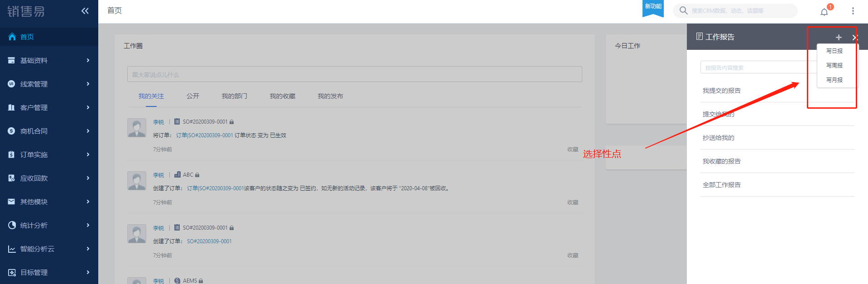Expand 目标管理 submenu arrow
Screen dimensions: 868x284
[x=88, y=272]
